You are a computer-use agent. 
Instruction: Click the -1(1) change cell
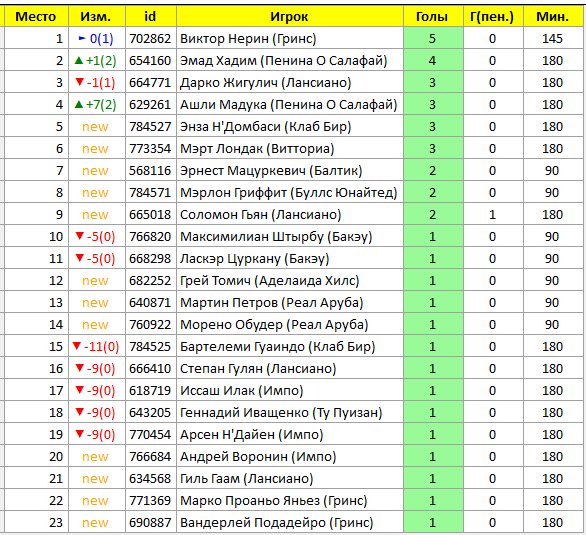click(x=97, y=82)
